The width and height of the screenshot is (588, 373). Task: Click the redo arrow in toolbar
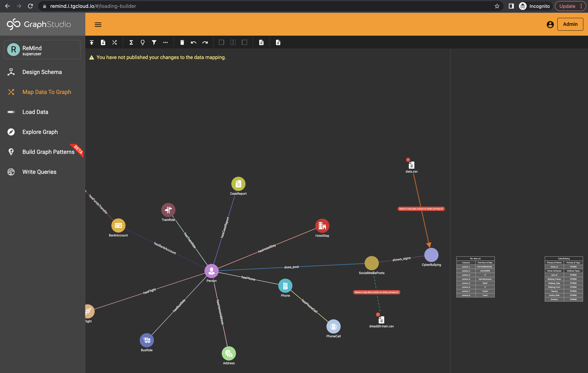coord(205,42)
